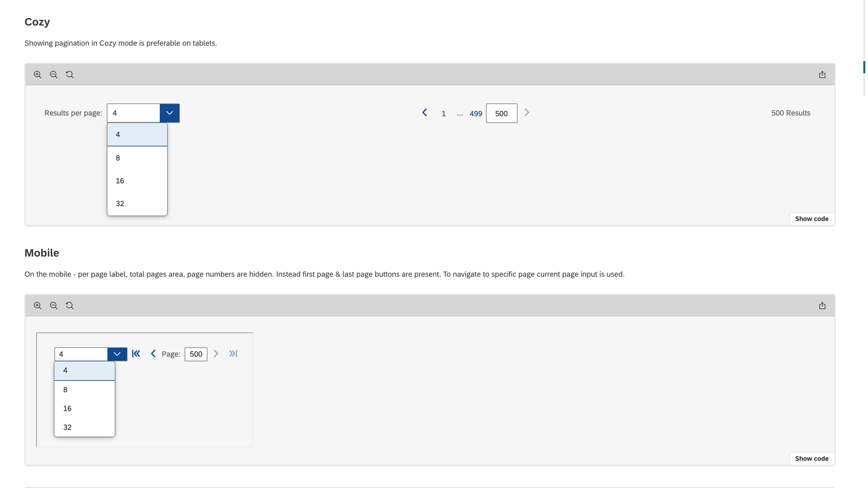Image resolution: width=868 pixels, height=493 pixels.
Task: Click the page scrollbar thumb at right edge
Action: 864,67
